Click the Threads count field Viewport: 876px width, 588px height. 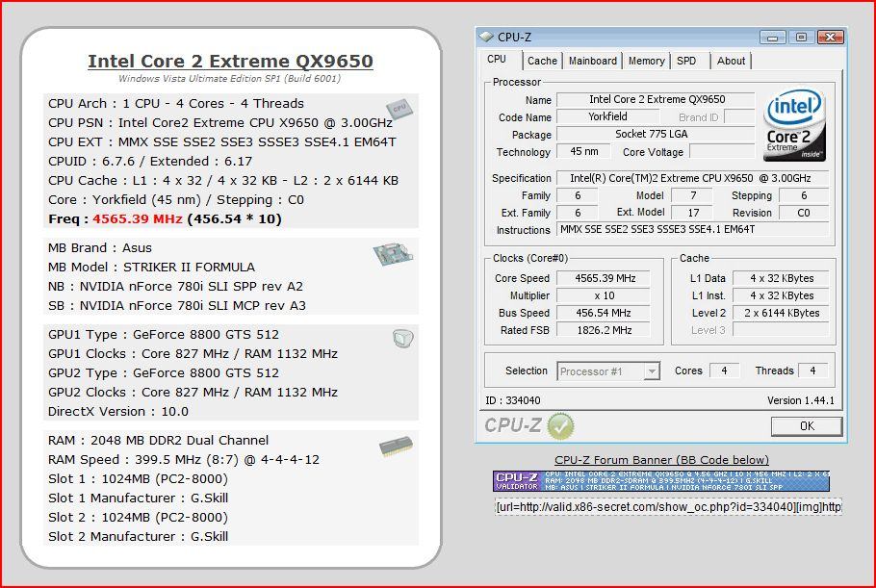[x=812, y=371]
